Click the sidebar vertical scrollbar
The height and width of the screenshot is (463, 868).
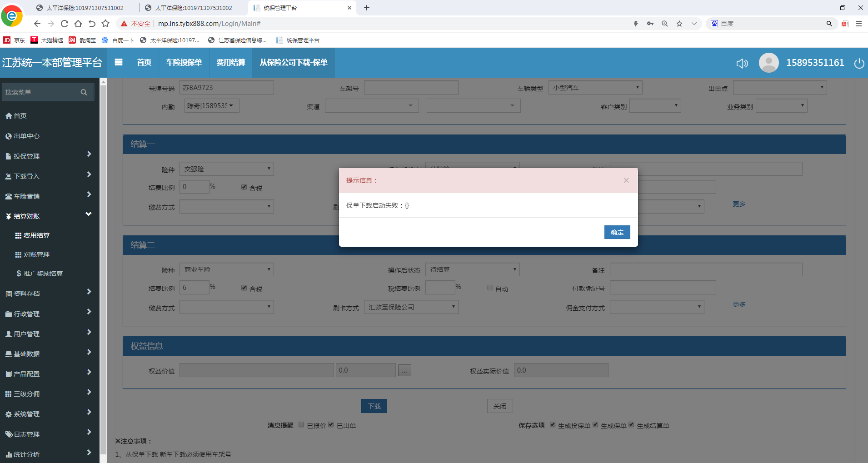[104, 270]
